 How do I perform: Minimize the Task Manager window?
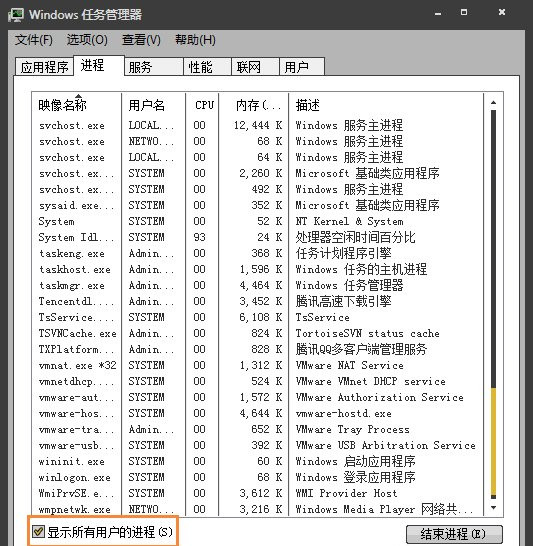[438, 14]
